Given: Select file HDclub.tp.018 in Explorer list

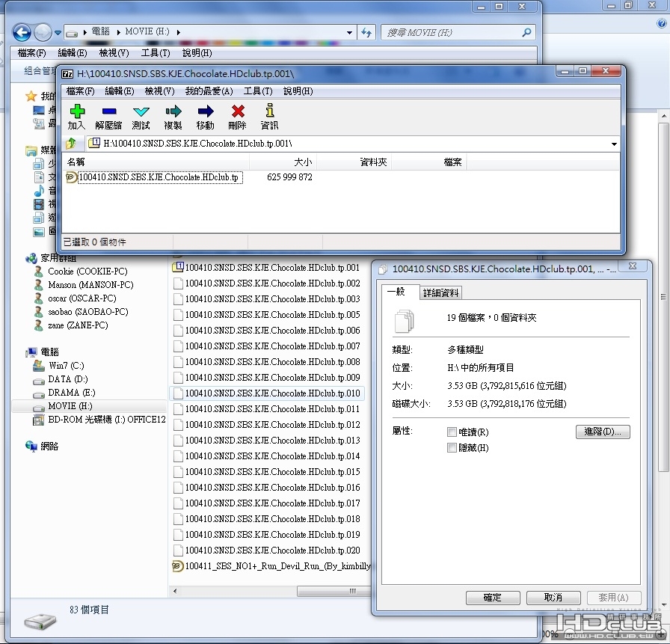Looking at the screenshot, I should [x=267, y=519].
